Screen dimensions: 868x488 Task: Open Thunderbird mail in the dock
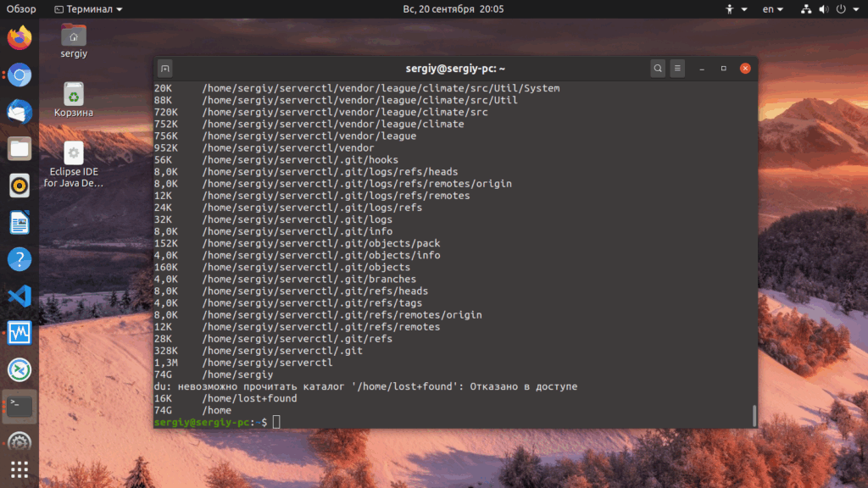click(19, 112)
